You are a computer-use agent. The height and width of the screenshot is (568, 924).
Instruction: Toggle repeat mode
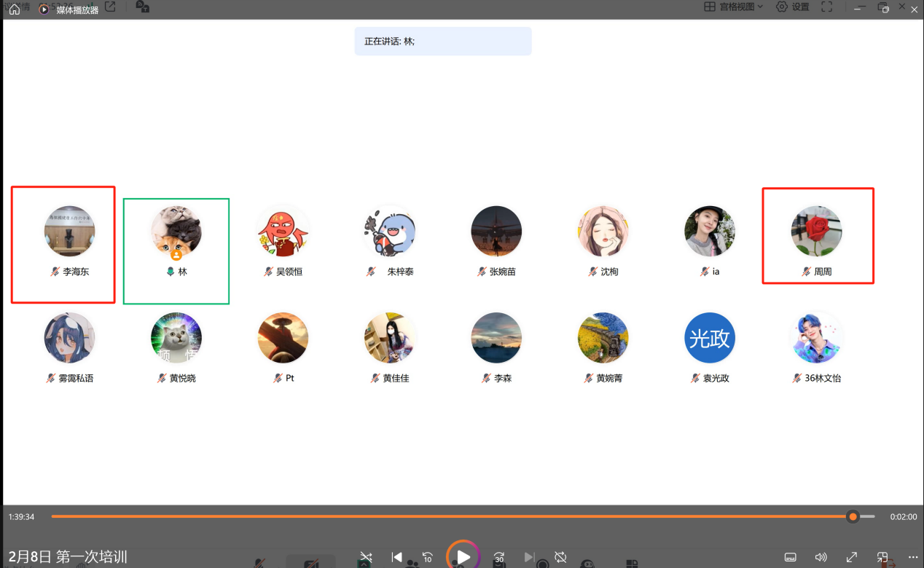[560, 557]
